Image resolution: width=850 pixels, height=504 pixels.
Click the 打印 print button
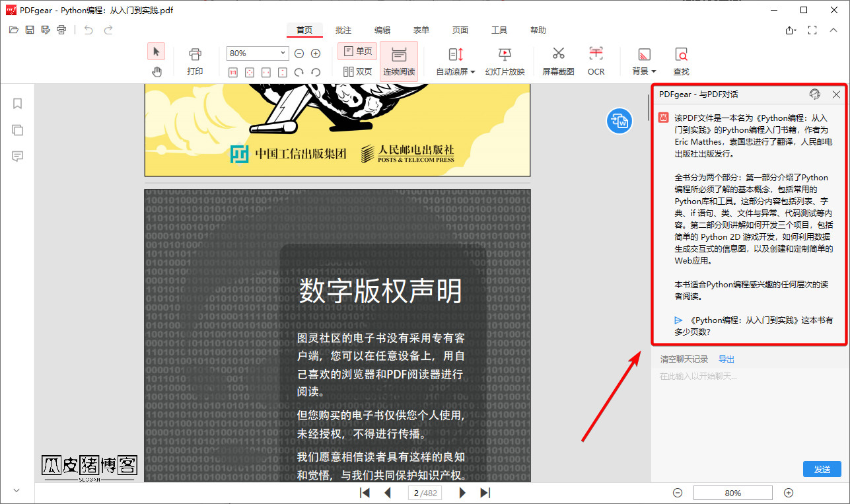(x=195, y=61)
